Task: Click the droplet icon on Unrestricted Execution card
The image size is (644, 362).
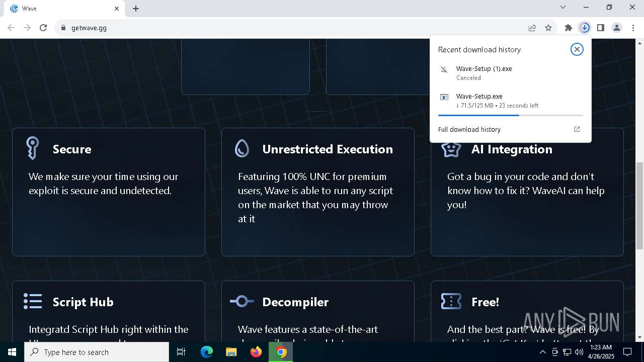Action: point(242,148)
